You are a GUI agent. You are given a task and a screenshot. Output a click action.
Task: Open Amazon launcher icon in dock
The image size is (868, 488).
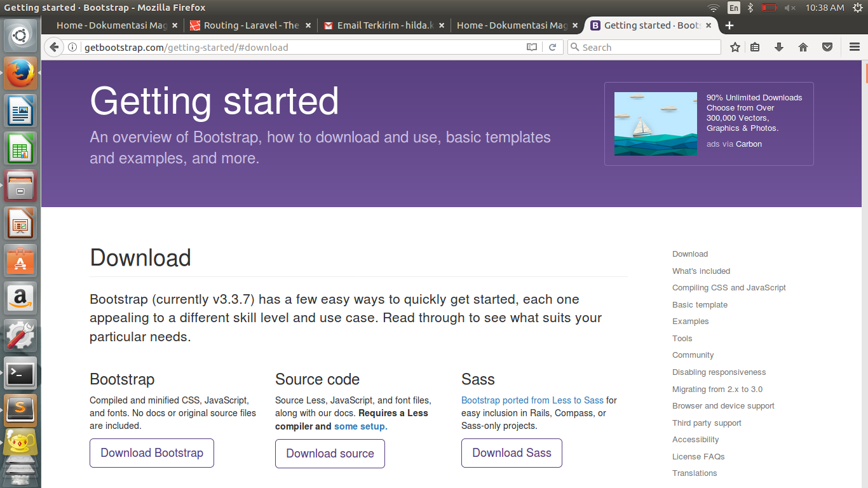click(x=21, y=298)
